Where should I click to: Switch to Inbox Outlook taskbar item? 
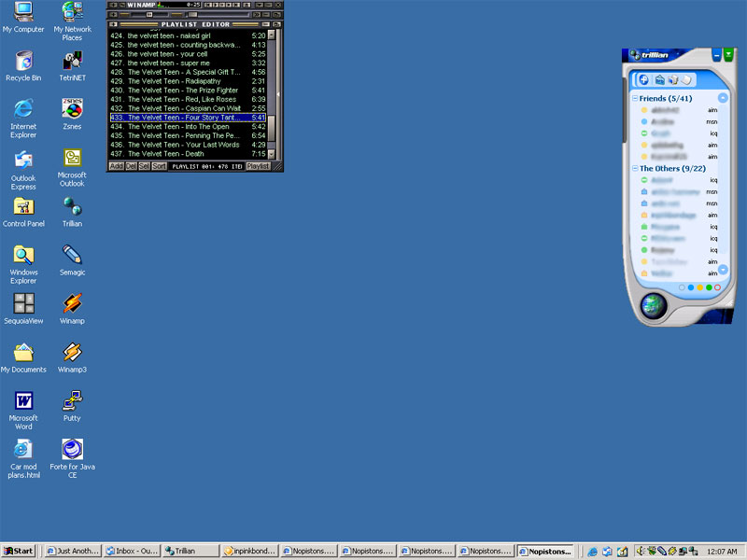click(x=131, y=552)
